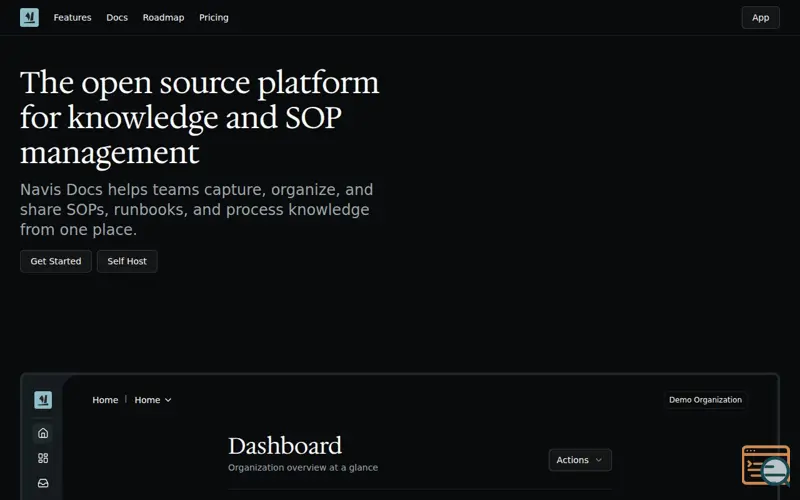Image resolution: width=800 pixels, height=500 pixels.
Task: Open the grid modules icon in sidebar
Action: 43,458
